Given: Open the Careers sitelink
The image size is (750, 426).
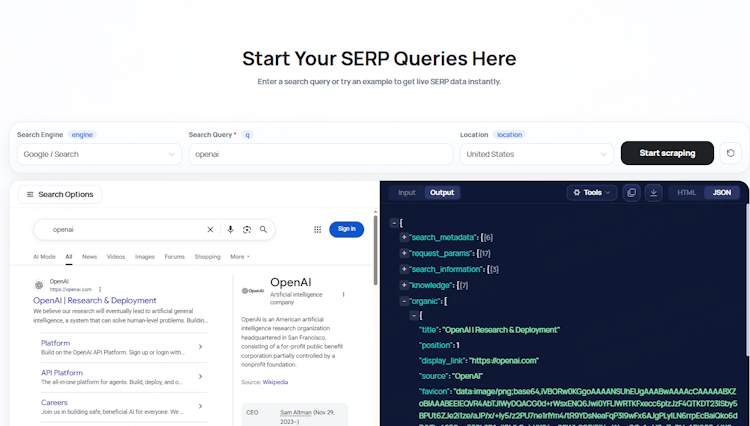Looking at the screenshot, I should point(54,402).
